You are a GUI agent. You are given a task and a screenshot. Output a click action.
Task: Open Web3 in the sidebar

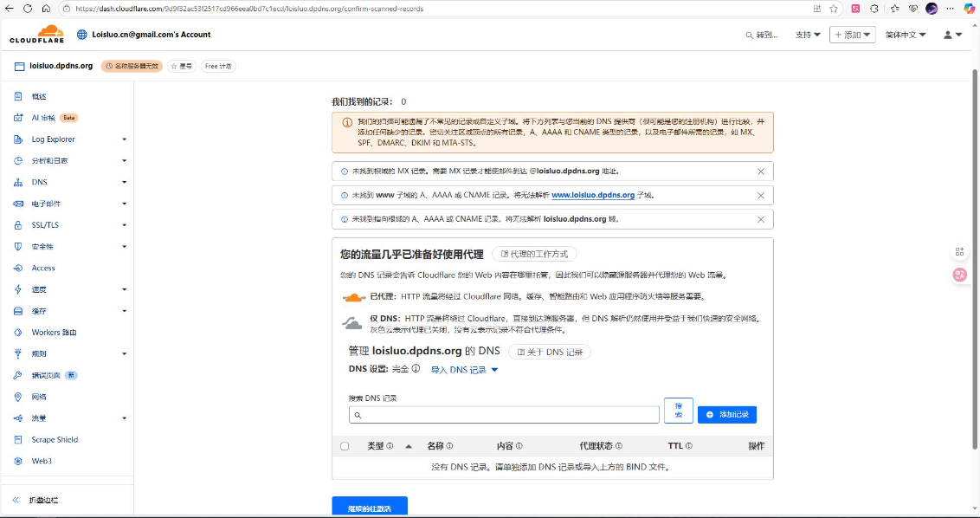(42, 461)
